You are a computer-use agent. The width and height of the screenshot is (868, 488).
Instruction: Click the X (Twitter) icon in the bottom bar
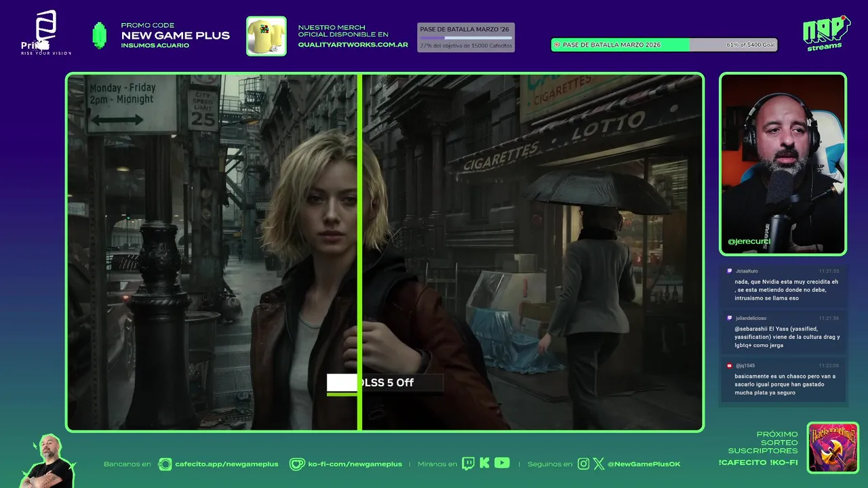pos(599,464)
